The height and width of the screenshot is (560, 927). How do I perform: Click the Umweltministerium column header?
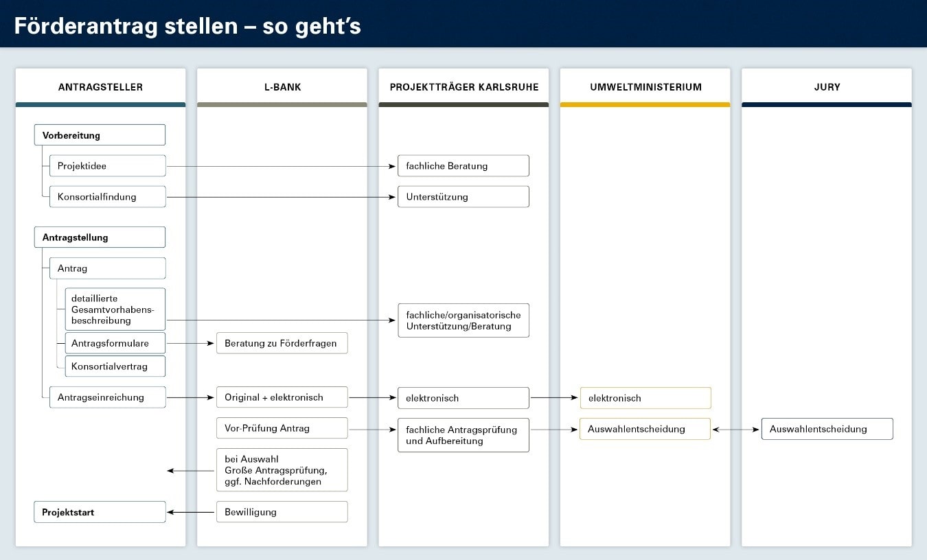pyautogui.click(x=645, y=87)
